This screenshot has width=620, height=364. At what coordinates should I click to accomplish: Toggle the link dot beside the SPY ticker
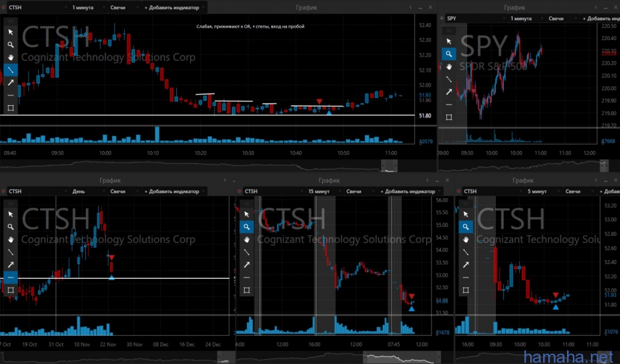click(442, 18)
